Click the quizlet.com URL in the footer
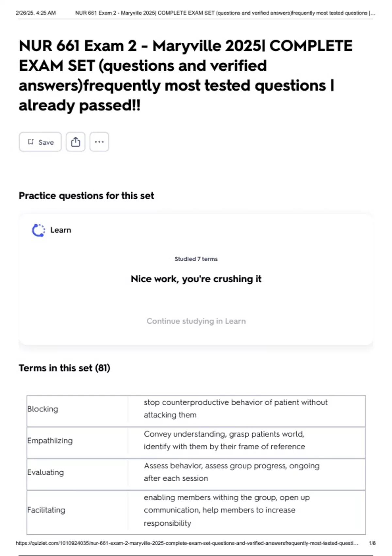Image resolution: width=392 pixels, height=556 pixels. click(x=187, y=543)
